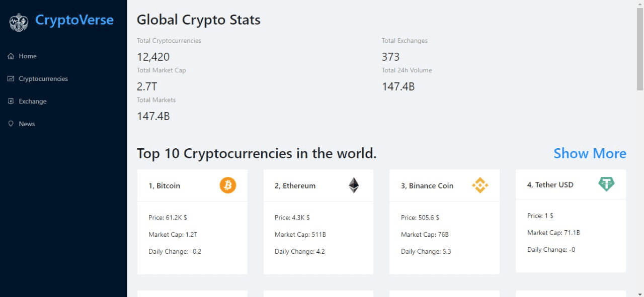The width and height of the screenshot is (644, 297).
Task: Select the Home navigation entry
Action: [28, 56]
